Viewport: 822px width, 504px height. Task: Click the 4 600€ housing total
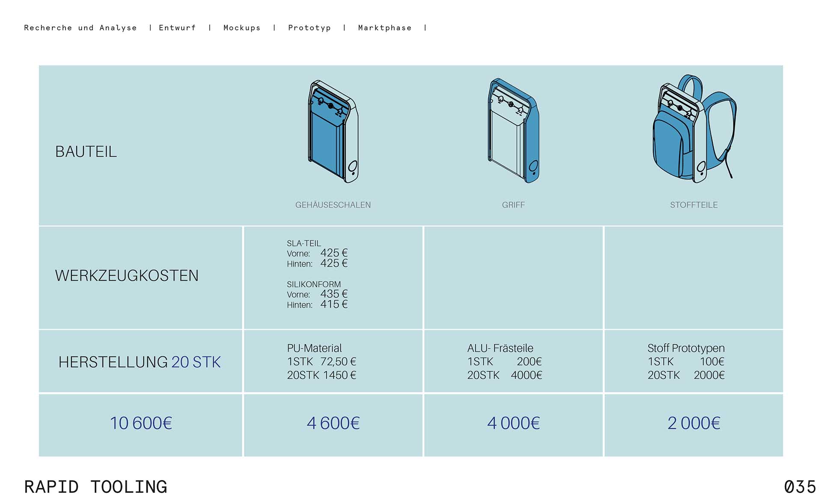[333, 423]
